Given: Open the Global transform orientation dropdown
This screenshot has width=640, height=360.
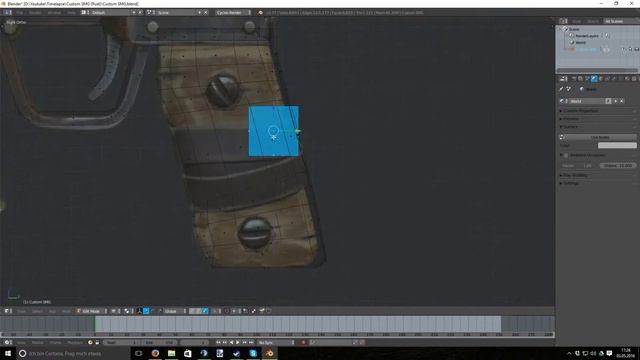Looking at the screenshot, I should coord(175,311).
